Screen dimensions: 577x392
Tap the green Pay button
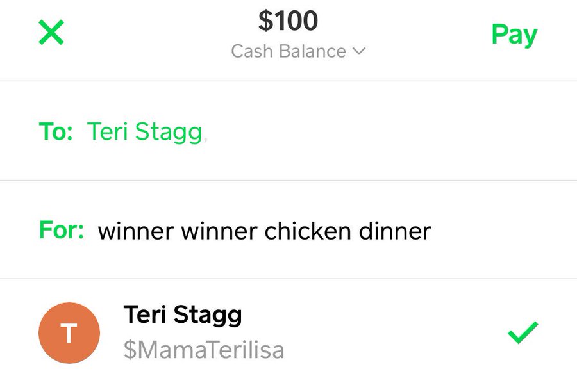[x=514, y=35]
